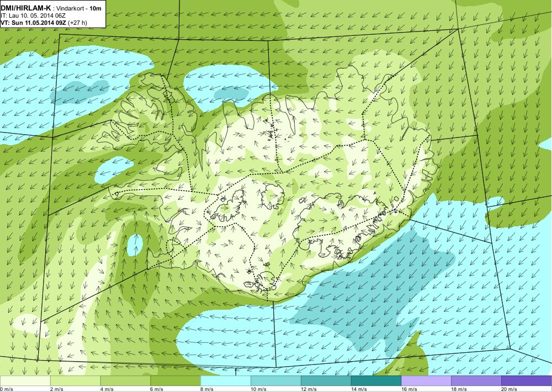Select the above 20 m/s deep purple legend swatch
This screenshot has height=392, width=552.
(526, 381)
